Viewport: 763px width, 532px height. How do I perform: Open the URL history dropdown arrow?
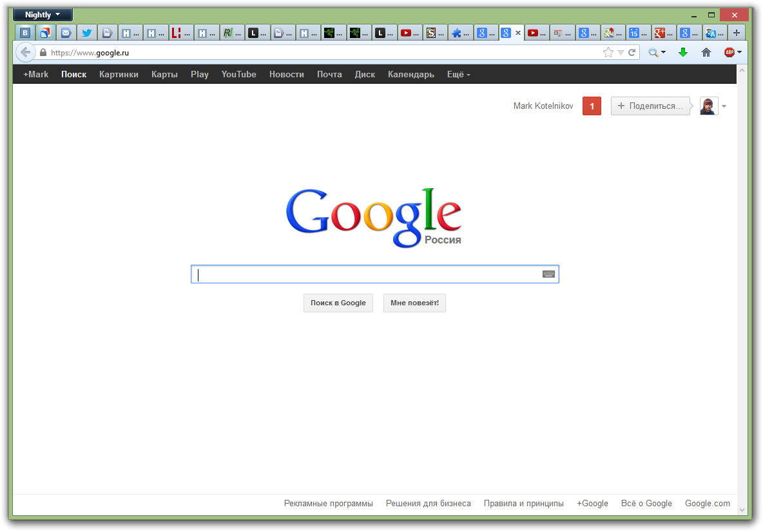621,53
